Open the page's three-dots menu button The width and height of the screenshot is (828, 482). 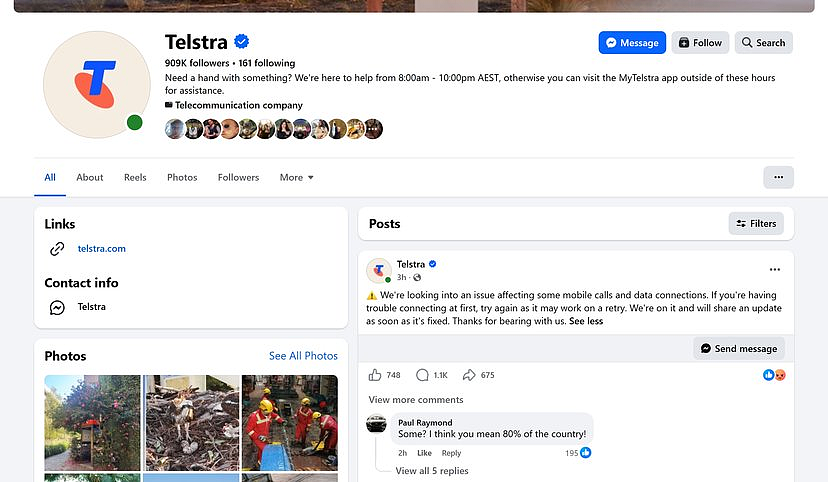[778, 177]
